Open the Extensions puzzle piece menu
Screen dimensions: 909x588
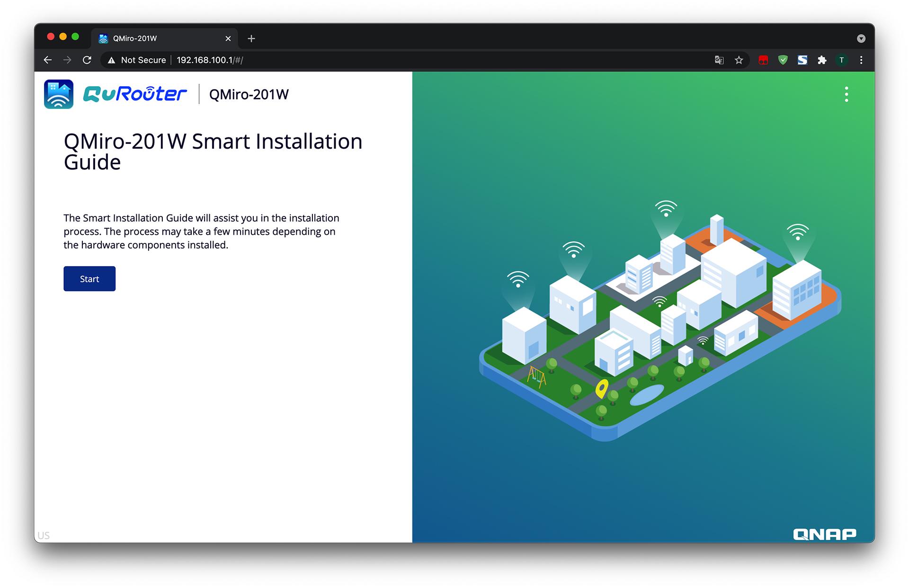(822, 60)
